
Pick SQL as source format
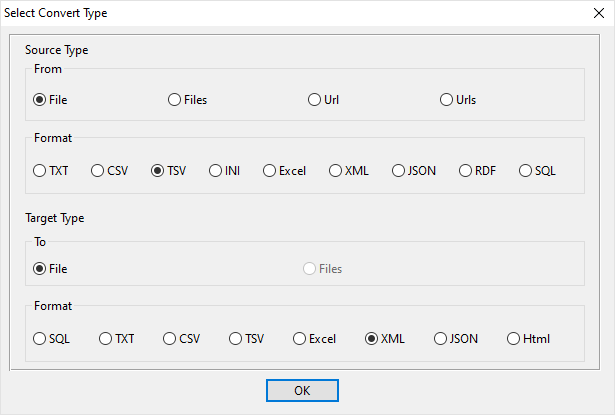(x=526, y=171)
